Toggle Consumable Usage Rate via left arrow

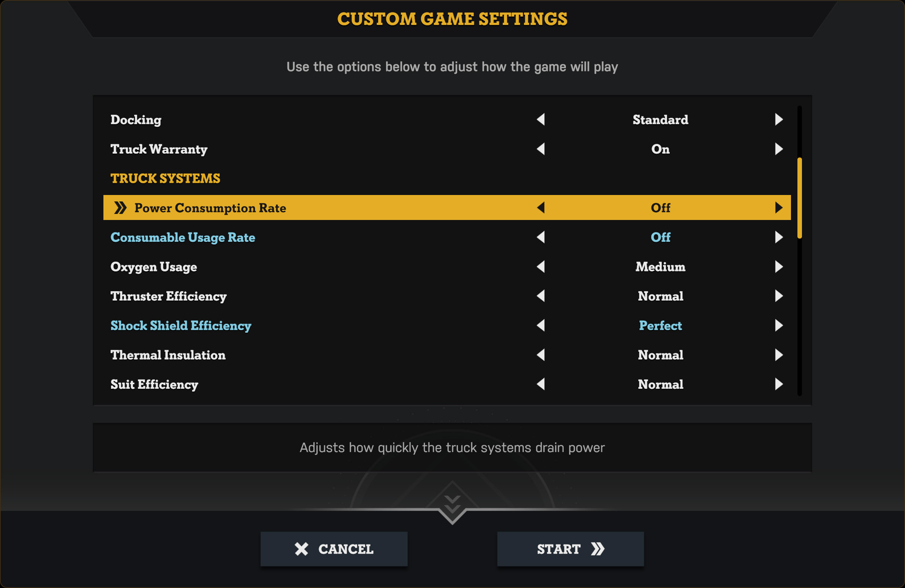[541, 237]
